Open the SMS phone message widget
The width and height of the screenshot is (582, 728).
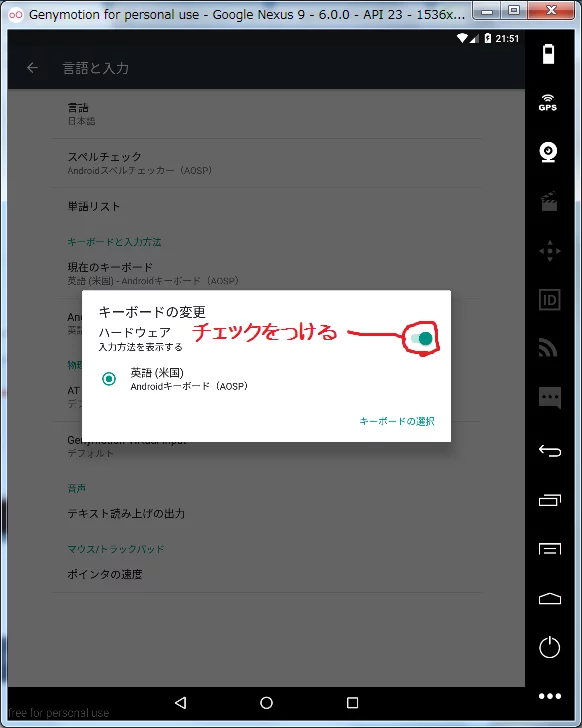(550, 397)
